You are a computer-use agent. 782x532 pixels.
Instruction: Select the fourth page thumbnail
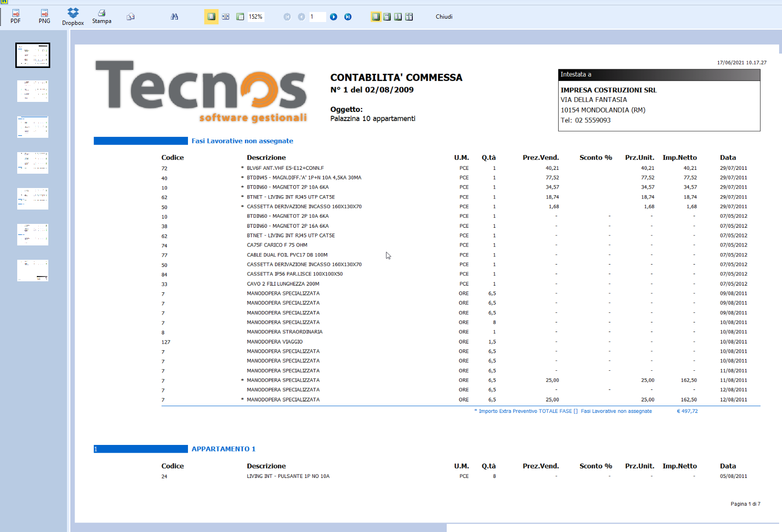(33, 163)
